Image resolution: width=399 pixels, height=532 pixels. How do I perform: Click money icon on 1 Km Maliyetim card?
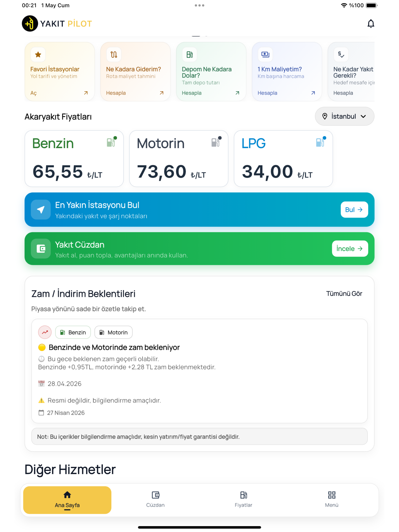click(x=265, y=55)
